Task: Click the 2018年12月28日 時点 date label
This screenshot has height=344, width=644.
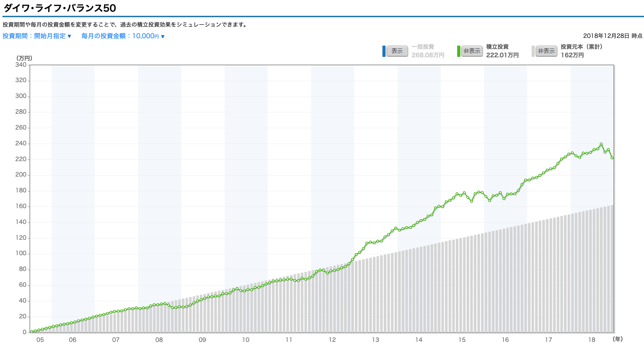Action: pos(613,36)
